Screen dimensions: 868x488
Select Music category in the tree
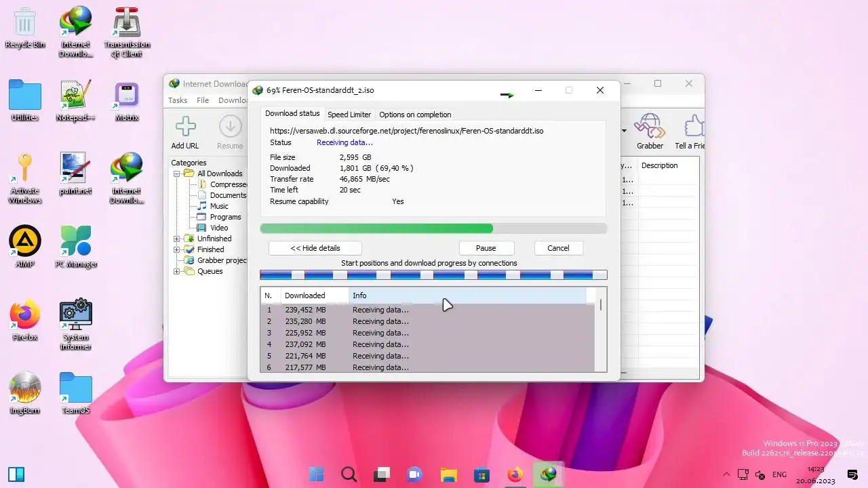pos(219,206)
